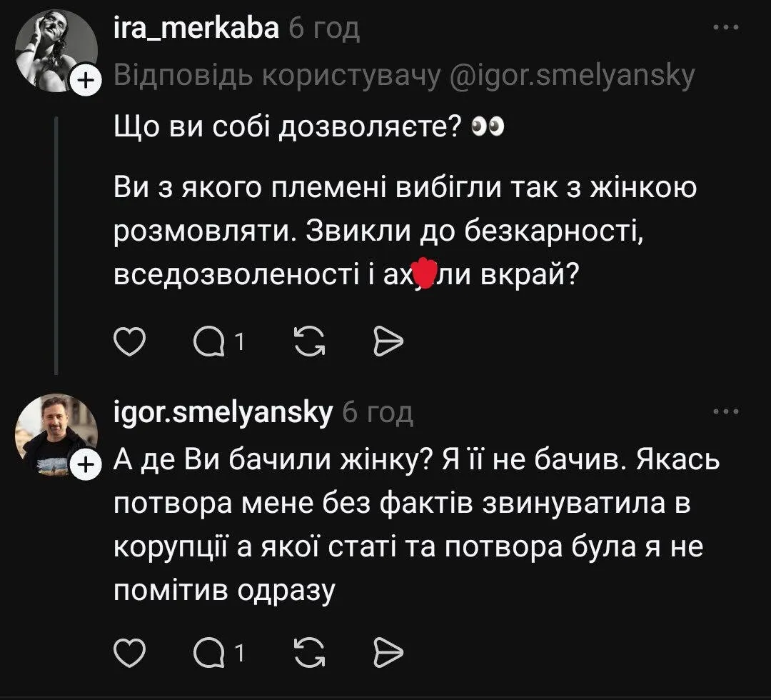This screenshot has width=771, height=700.
Task: Follow igor.smelyansky using the plus badge
Action: tap(85, 464)
